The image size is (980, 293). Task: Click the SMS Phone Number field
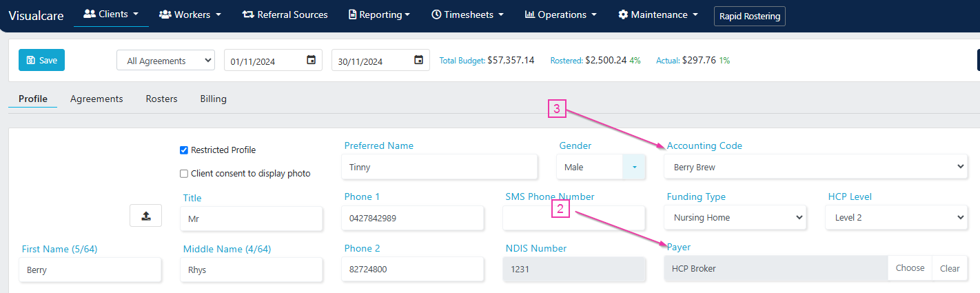coord(573,218)
